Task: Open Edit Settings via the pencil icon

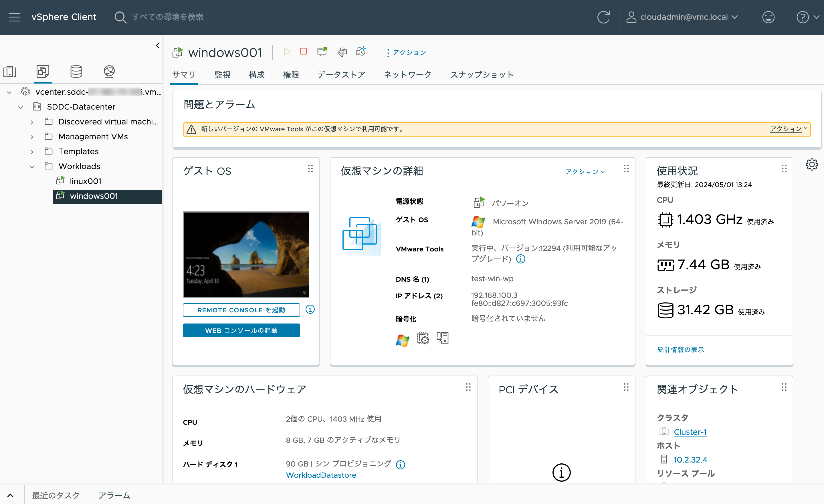Action: pos(342,52)
